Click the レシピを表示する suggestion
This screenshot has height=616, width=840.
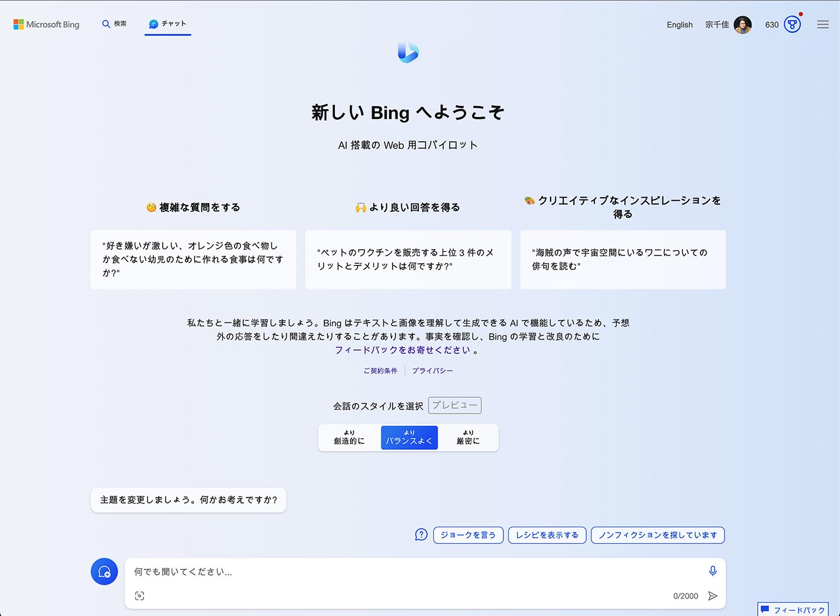click(547, 535)
